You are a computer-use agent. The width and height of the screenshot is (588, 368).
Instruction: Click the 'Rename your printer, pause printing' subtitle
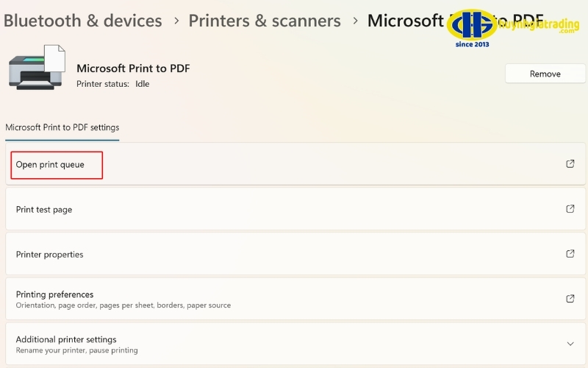[76, 350]
